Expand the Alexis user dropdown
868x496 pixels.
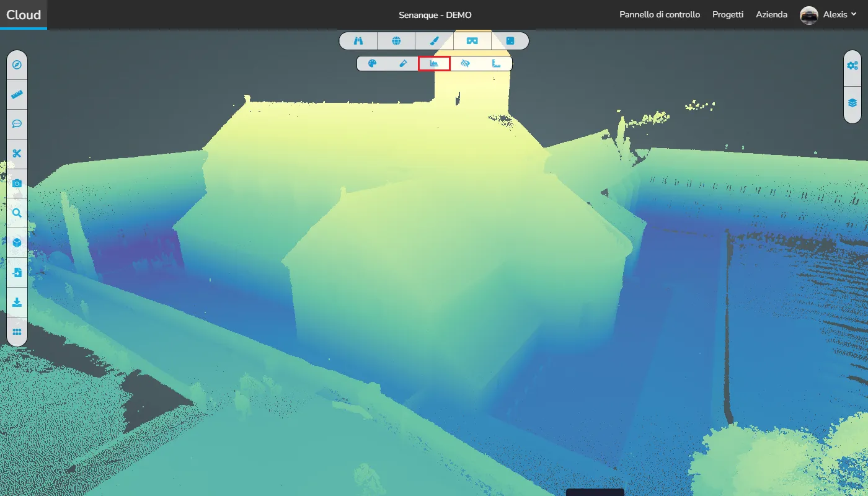pyautogui.click(x=839, y=14)
